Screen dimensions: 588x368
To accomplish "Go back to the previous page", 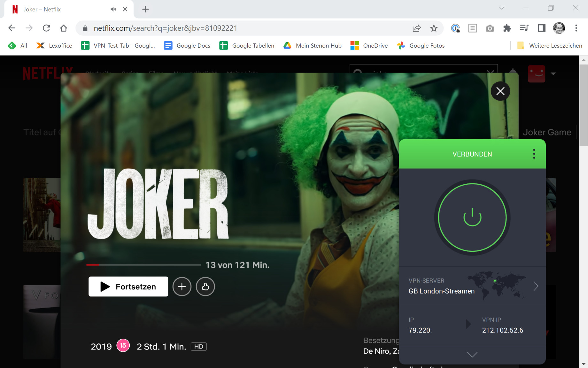I will pos(12,28).
